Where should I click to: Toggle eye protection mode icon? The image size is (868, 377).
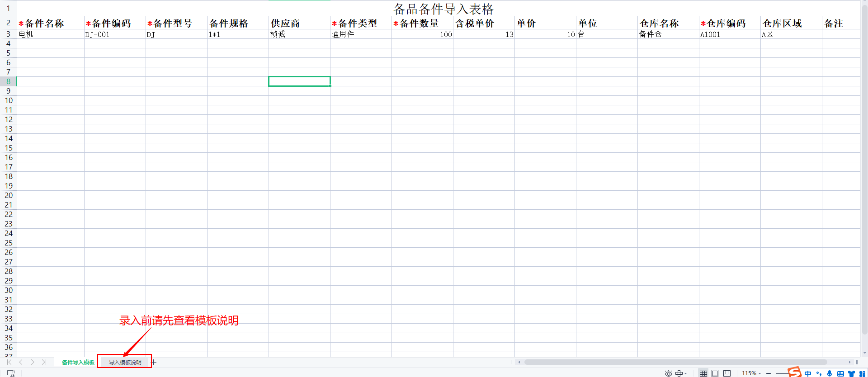[668, 373]
